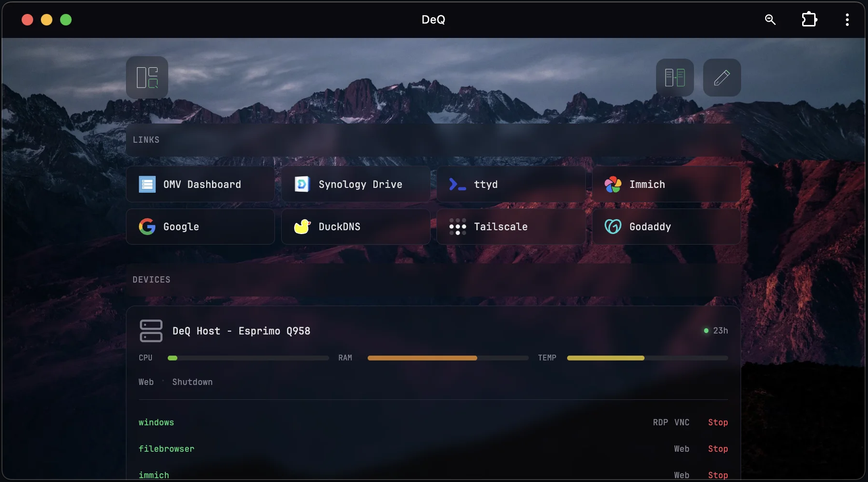Select the server migration icon near top right
This screenshot has width=868, height=482.
[675, 77]
